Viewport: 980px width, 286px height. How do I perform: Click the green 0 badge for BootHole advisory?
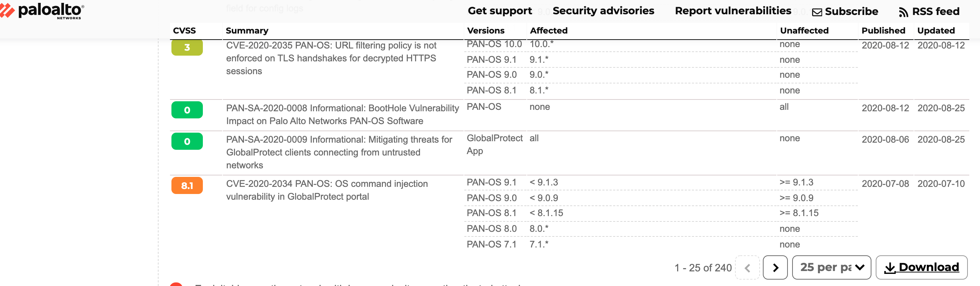187,110
